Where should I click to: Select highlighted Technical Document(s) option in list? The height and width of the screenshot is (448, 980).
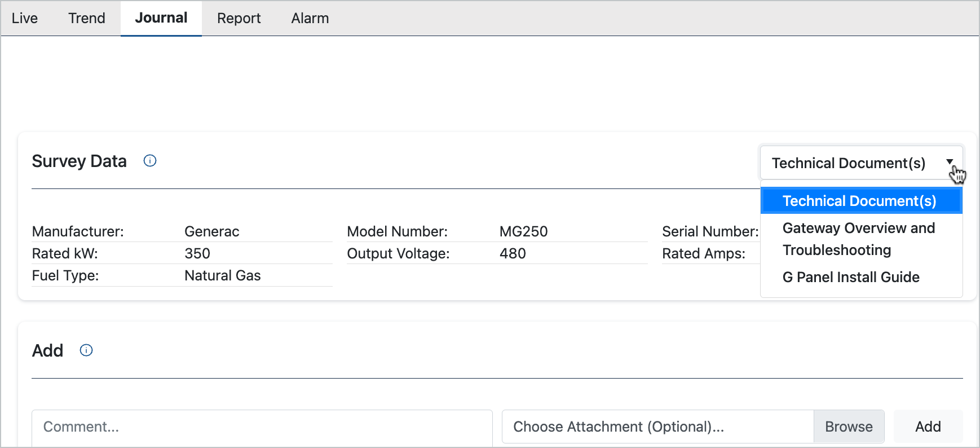pyautogui.click(x=860, y=201)
